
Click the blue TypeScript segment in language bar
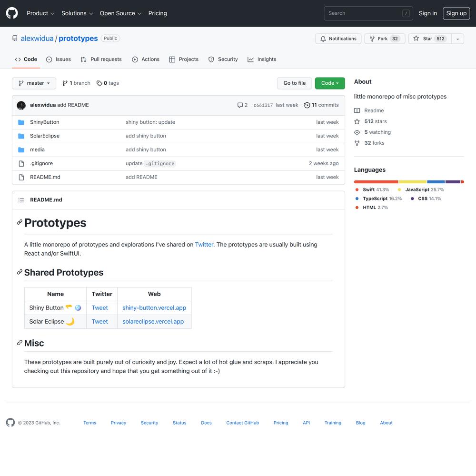coord(436,182)
